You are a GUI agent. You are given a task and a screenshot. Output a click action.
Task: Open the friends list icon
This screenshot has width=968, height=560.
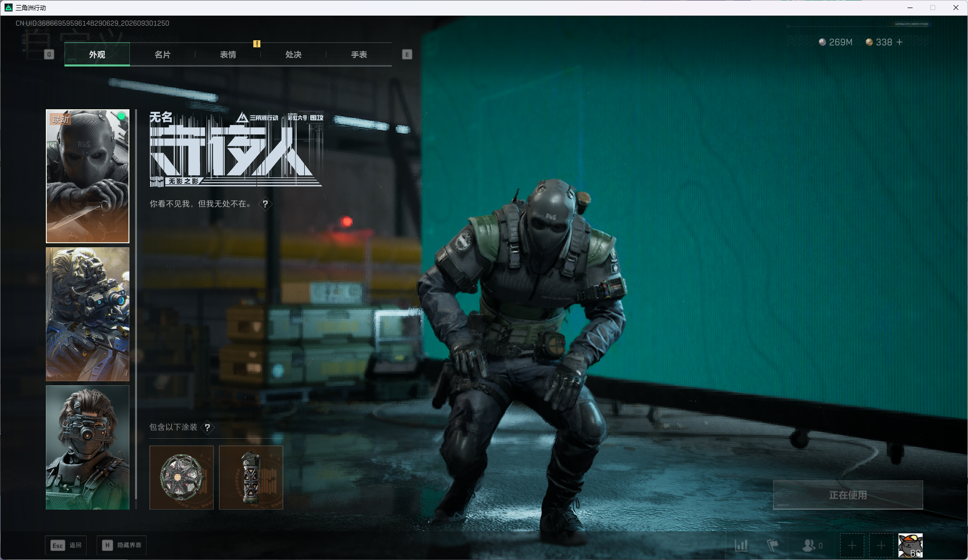click(812, 545)
